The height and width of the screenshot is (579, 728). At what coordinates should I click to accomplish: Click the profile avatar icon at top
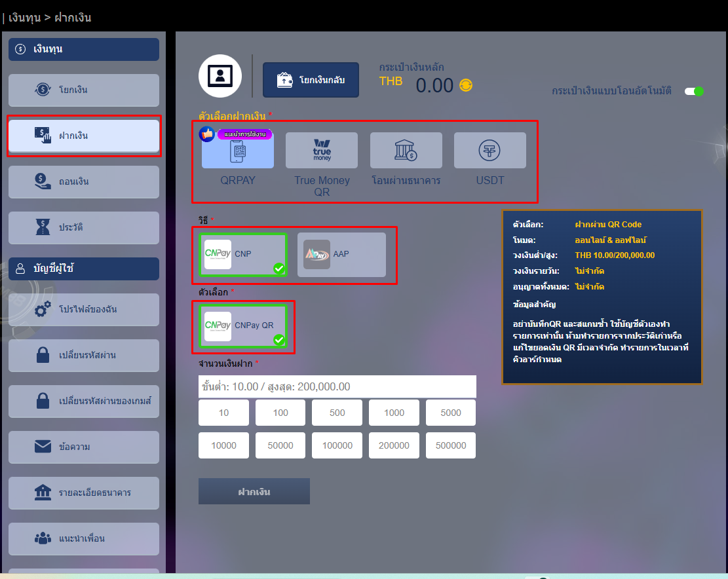coord(220,76)
